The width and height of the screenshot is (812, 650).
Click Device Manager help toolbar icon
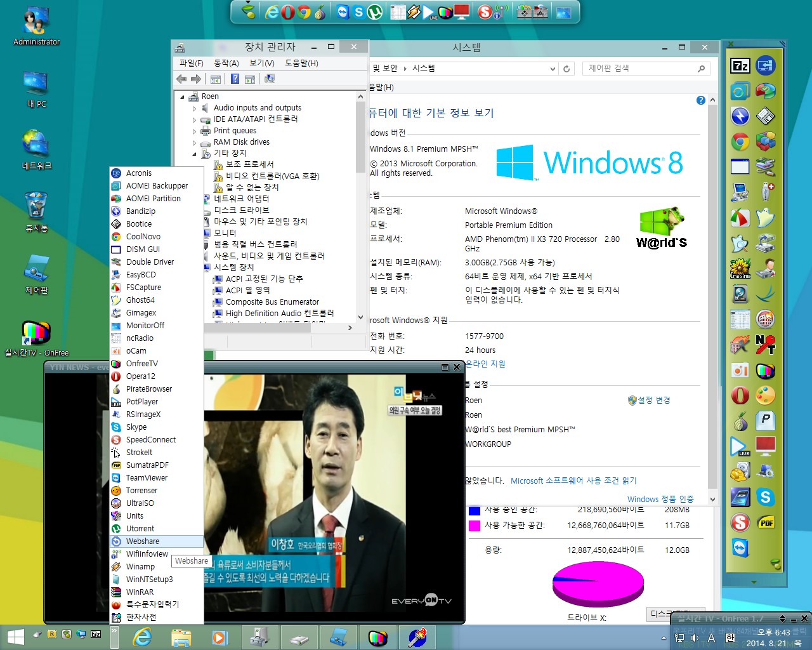[x=235, y=79]
